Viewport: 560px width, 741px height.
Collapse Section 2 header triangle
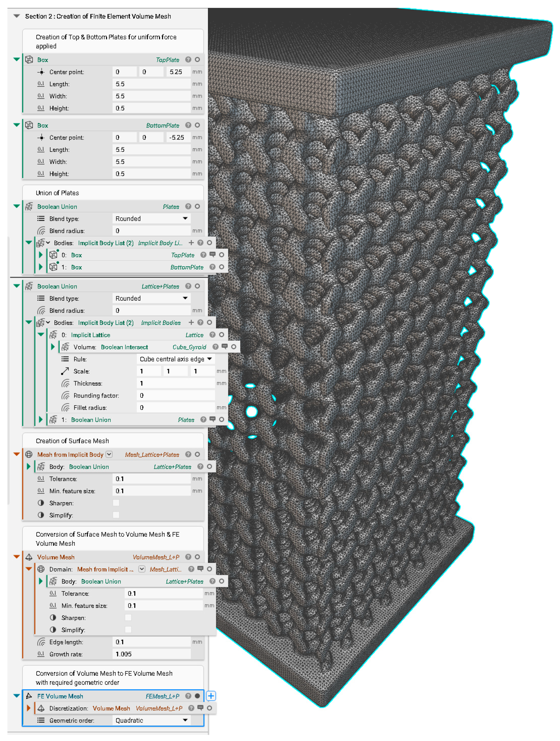click(16, 16)
